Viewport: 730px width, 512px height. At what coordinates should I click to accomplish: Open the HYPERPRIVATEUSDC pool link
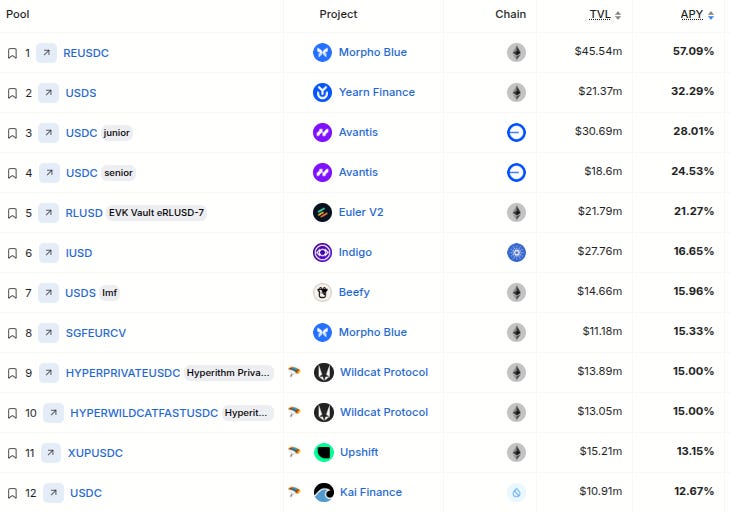tap(123, 373)
